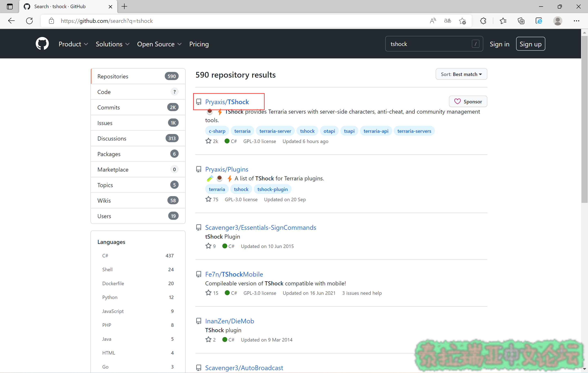The width and height of the screenshot is (588, 373).
Task: Open browser Extensions puzzle icon
Action: 483,21
